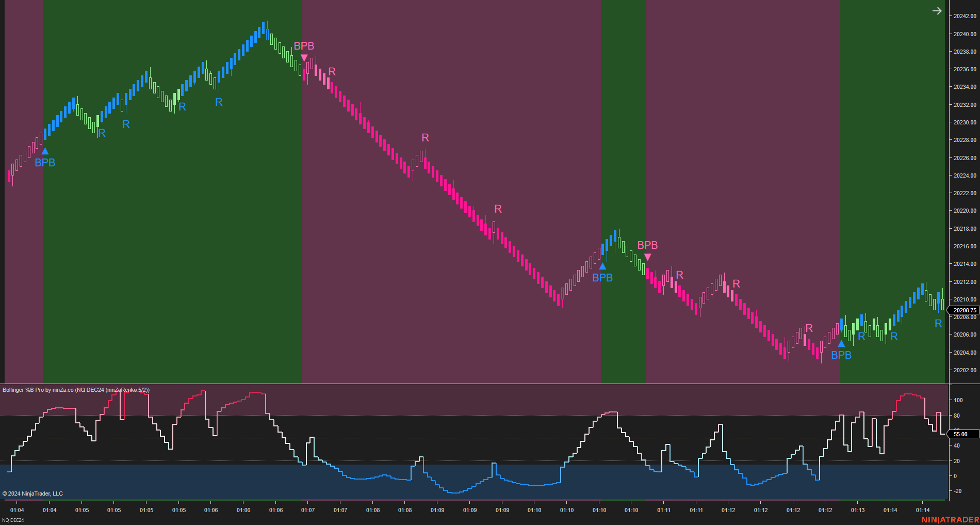The image size is (980, 525).
Task: Click the pink down-triangle BPB marker near 20215
Action: pos(648,257)
